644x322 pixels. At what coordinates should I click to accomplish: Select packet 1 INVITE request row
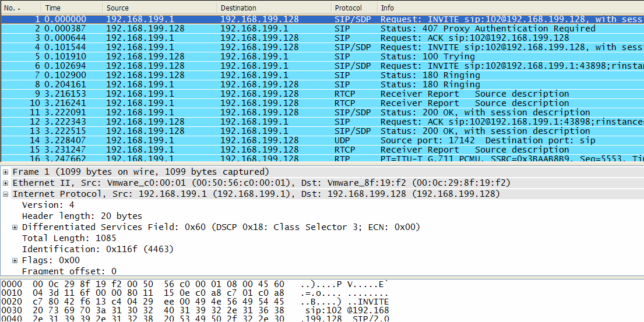pos(322,19)
